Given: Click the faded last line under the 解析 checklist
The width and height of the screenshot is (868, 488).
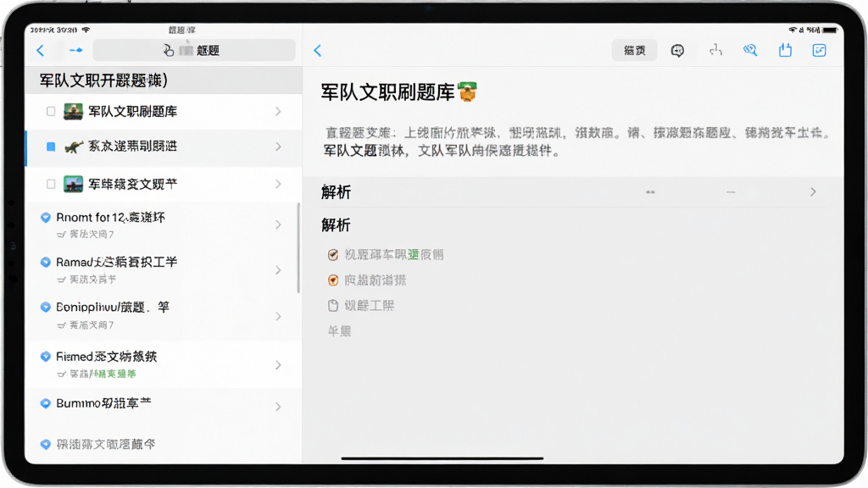Looking at the screenshot, I should 339,331.
